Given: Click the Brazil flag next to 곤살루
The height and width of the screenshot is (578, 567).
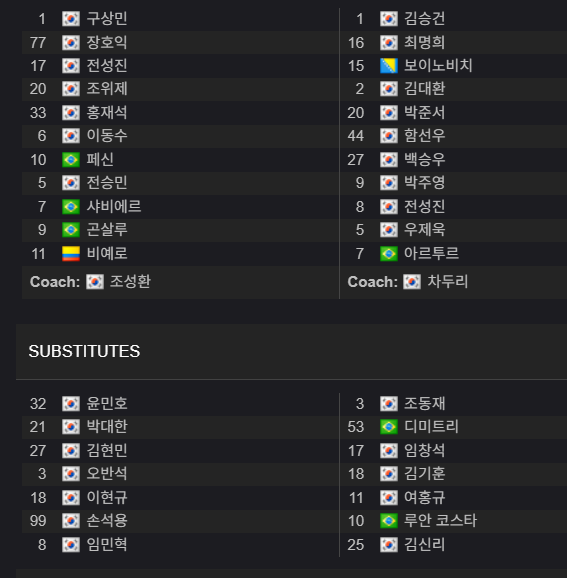Looking at the screenshot, I should (x=71, y=230).
